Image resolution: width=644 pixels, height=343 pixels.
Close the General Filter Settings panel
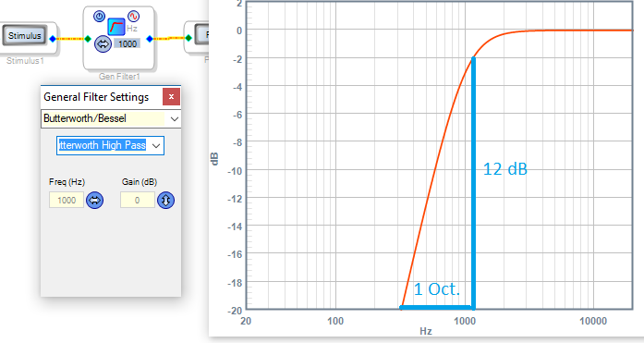point(171,96)
